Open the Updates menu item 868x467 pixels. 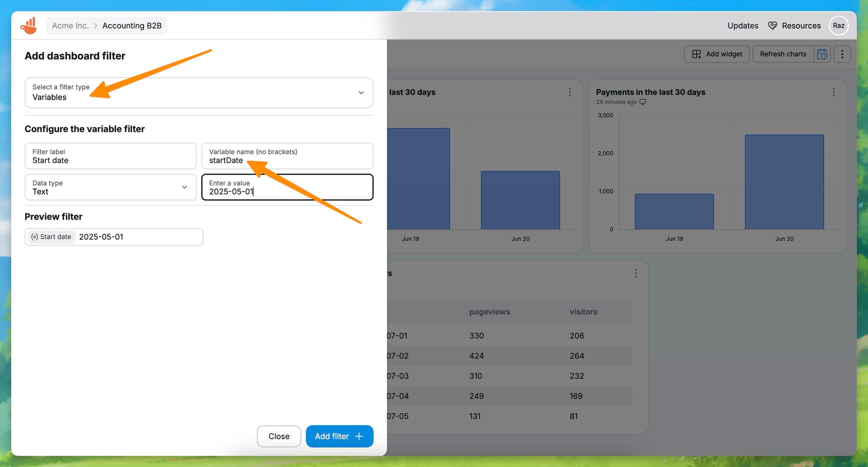pyautogui.click(x=743, y=26)
